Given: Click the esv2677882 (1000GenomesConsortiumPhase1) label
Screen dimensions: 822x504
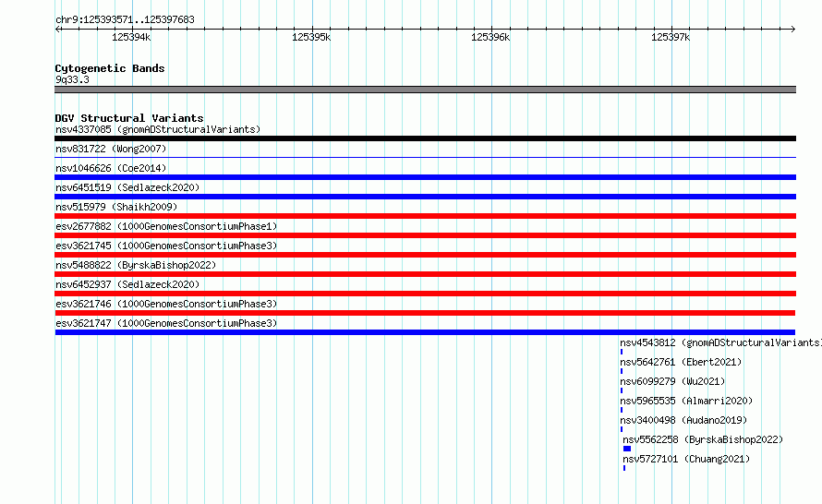Looking at the screenshot, I should (x=166, y=226).
